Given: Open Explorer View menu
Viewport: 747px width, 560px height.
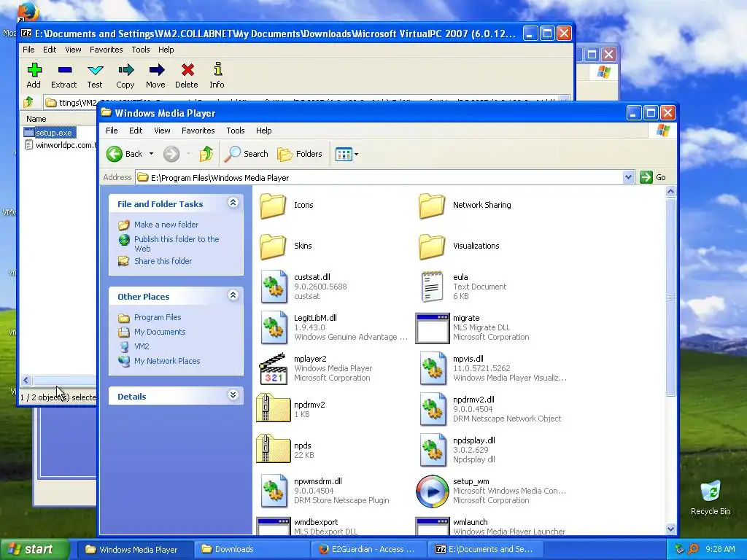Looking at the screenshot, I should (x=162, y=131).
